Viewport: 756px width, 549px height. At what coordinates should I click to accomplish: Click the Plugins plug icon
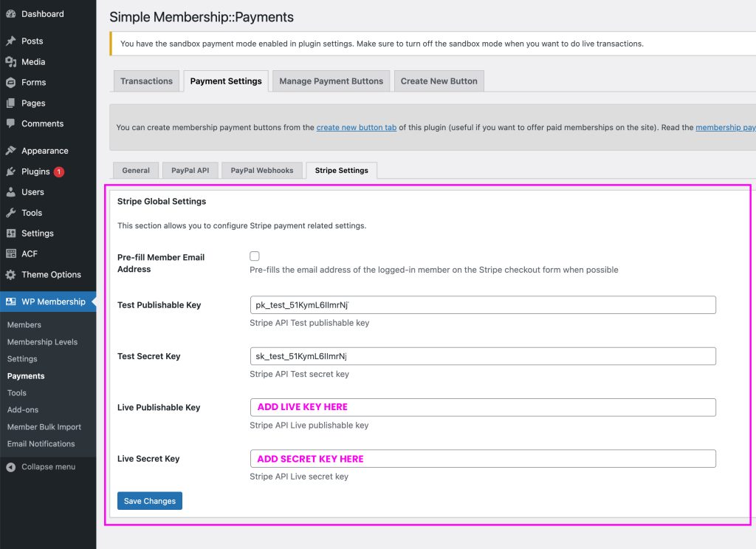coord(10,171)
